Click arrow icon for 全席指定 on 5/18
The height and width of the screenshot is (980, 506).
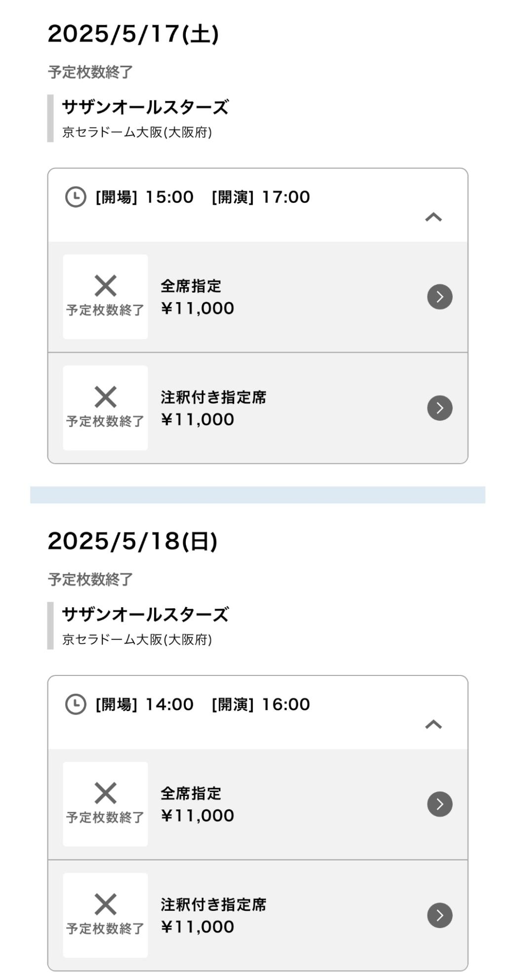pyautogui.click(x=440, y=804)
